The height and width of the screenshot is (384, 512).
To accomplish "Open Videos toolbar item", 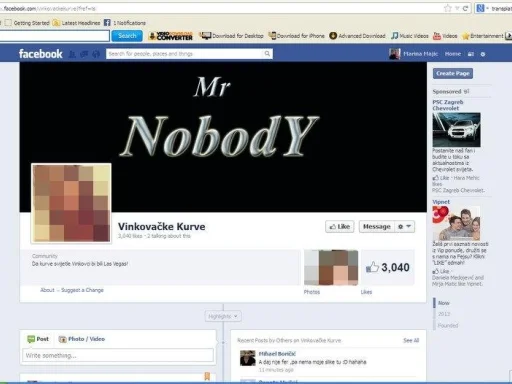I will click(445, 36).
